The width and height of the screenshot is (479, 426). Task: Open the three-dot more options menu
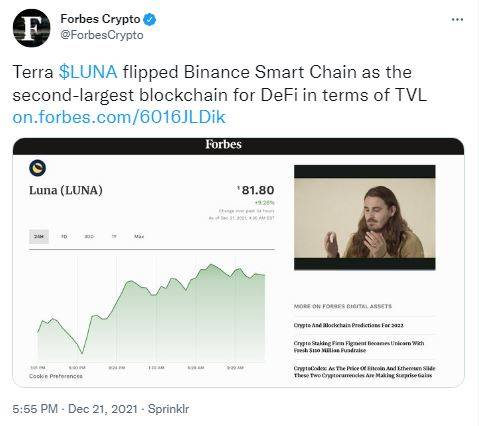click(x=457, y=19)
